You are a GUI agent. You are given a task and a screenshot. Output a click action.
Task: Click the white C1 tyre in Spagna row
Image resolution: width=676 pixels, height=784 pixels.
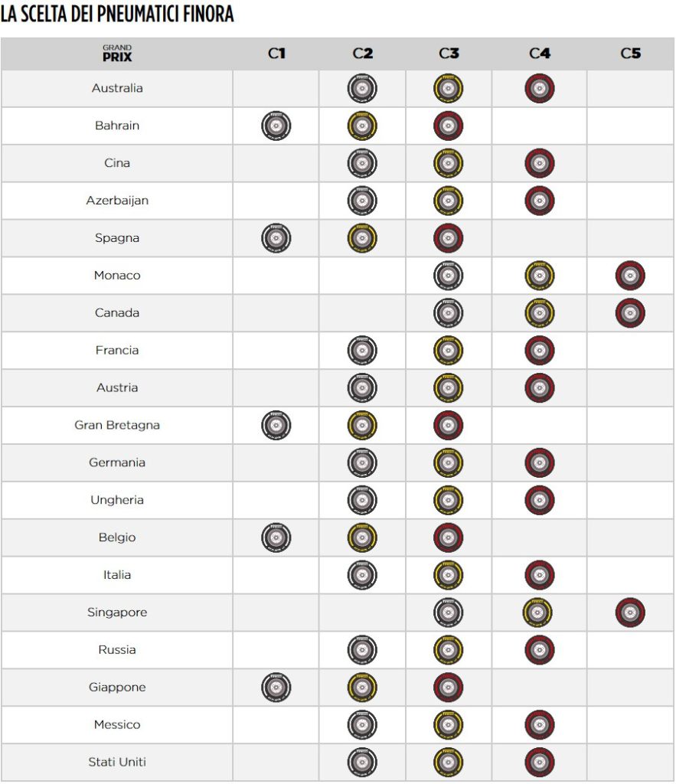pos(276,239)
